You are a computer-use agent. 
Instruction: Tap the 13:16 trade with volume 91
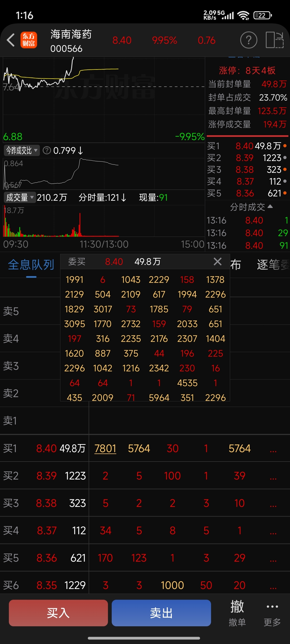point(247,246)
